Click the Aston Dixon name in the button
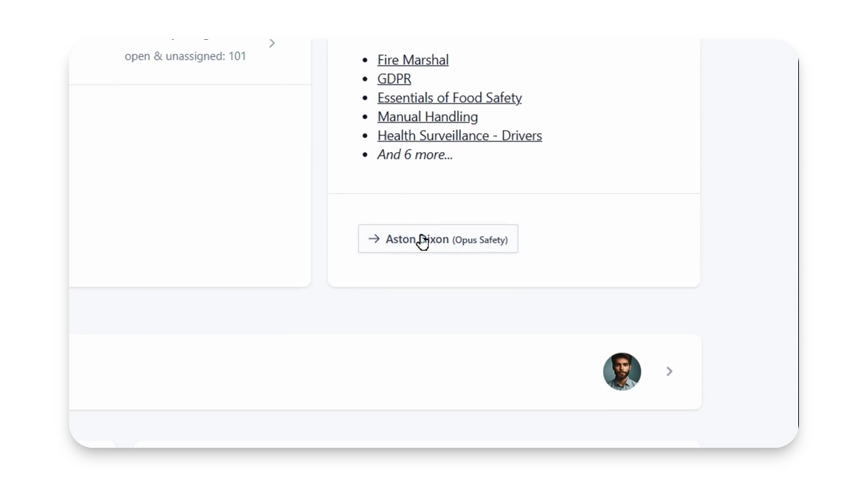This screenshot has width=868, height=487. tap(417, 239)
